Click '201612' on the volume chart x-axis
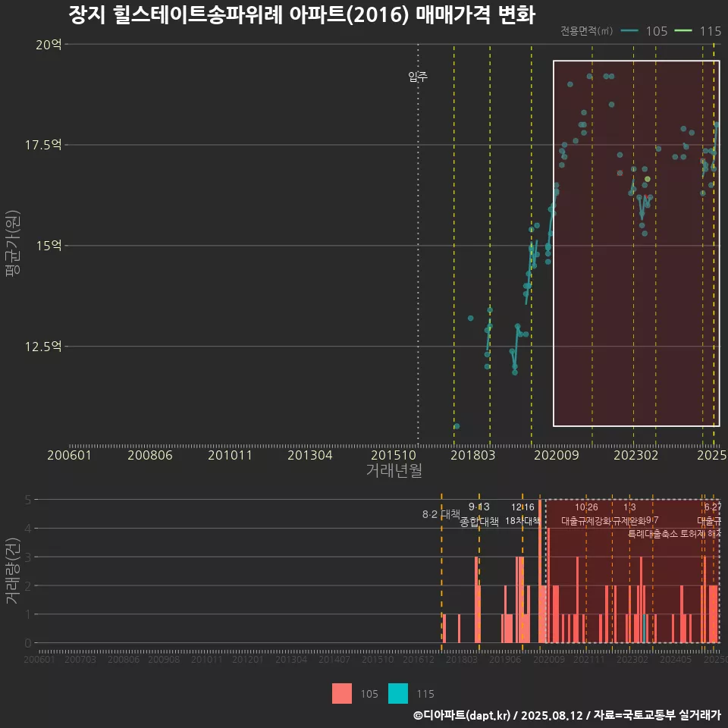The width and height of the screenshot is (728, 728). tap(419, 659)
